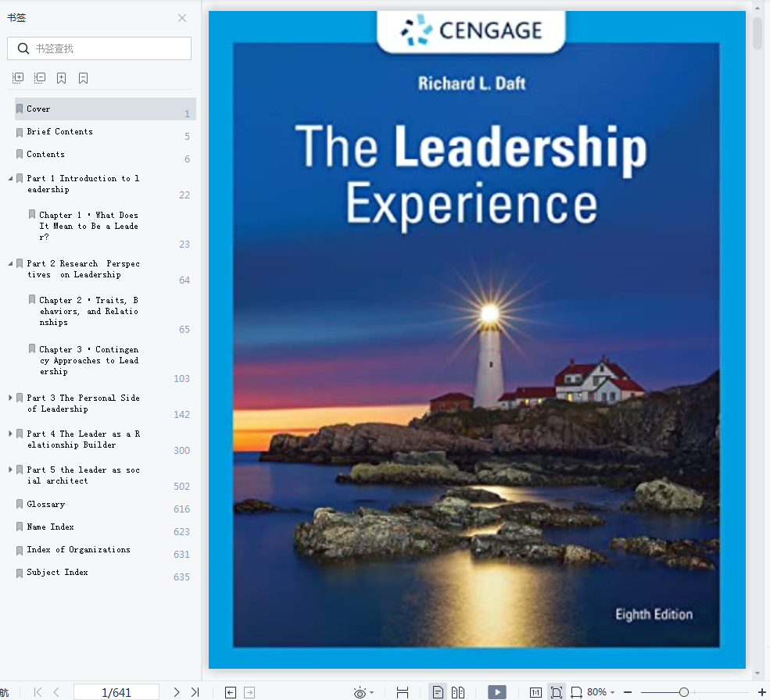Start slideshow play button
The width and height of the screenshot is (770, 700).
click(497, 692)
